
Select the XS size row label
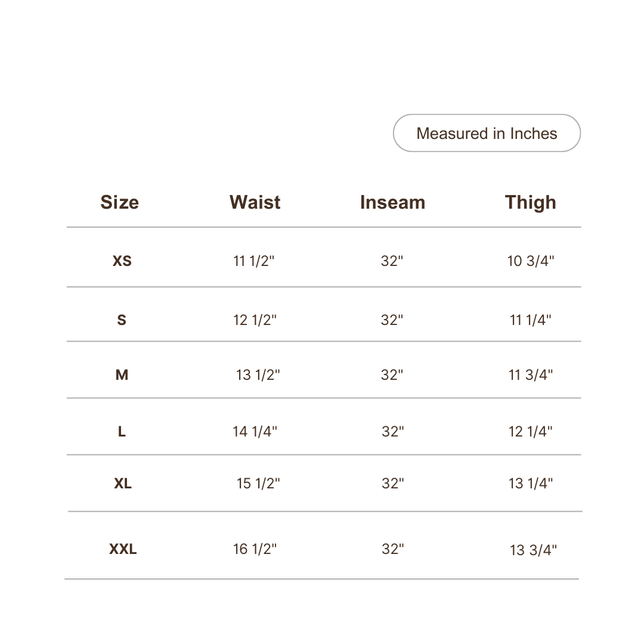(x=122, y=261)
